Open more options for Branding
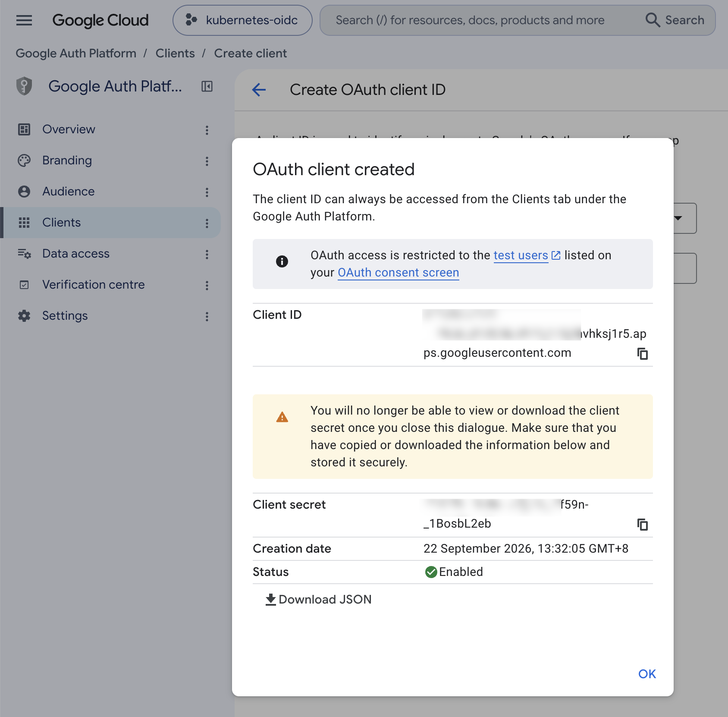Viewport: 728px width, 717px height. pos(207,161)
